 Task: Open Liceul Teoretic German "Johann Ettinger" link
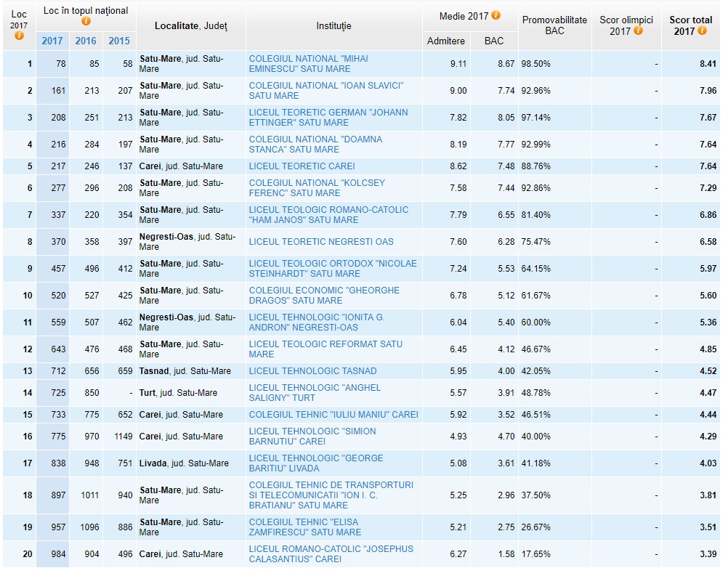(x=328, y=117)
